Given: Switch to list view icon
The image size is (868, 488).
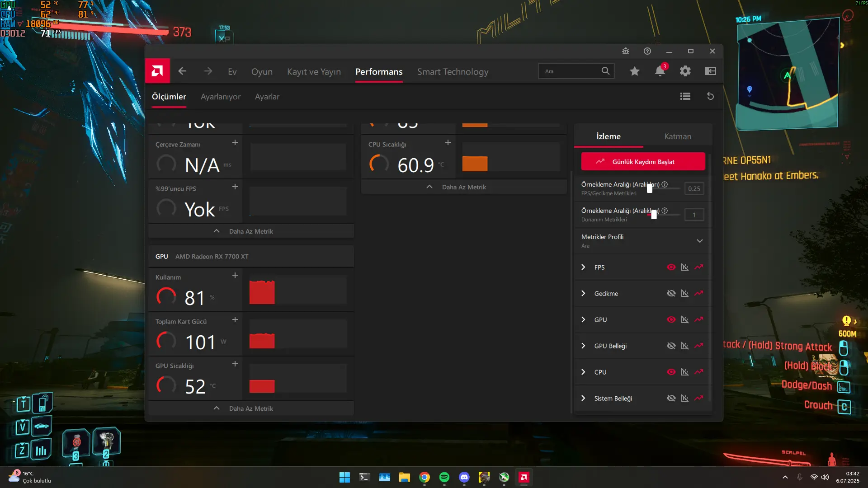Looking at the screenshot, I should (x=685, y=96).
